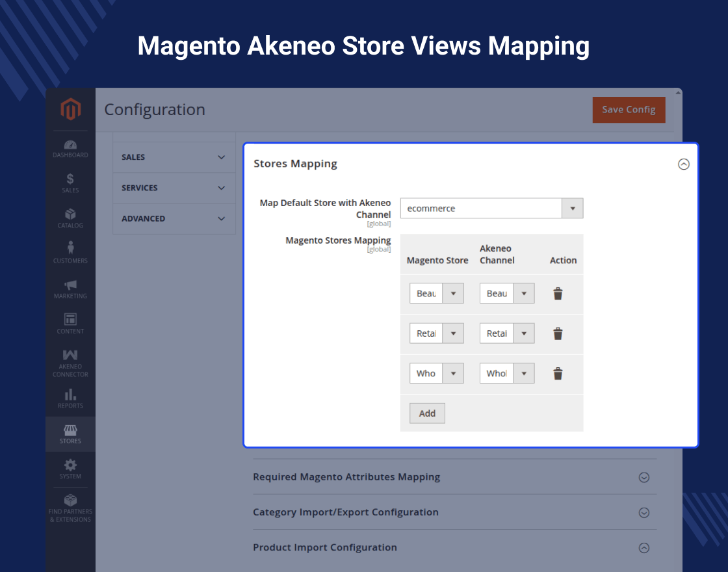Open Magento Store dropdown showing Beau
This screenshot has width=728, height=572.
click(x=436, y=293)
